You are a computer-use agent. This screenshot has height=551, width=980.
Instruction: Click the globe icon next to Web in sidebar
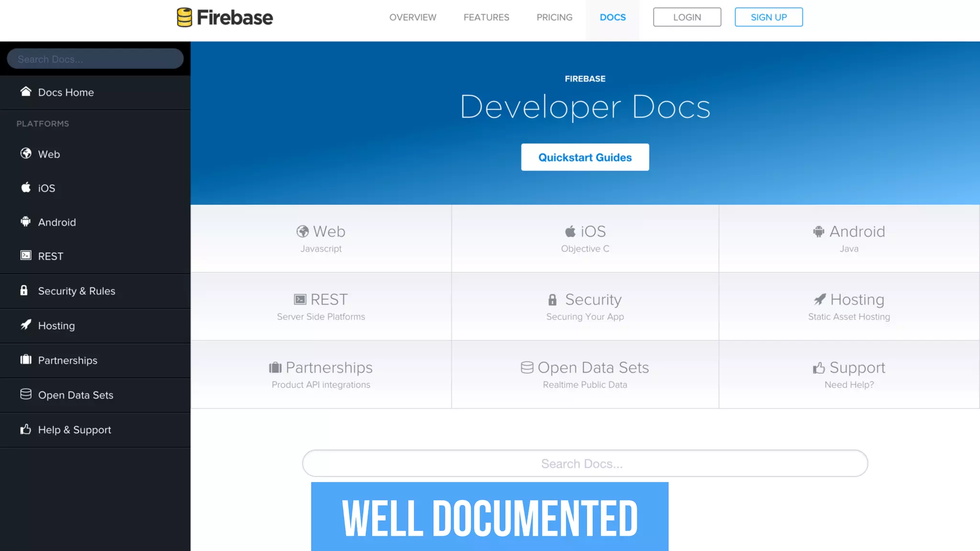[x=26, y=154]
